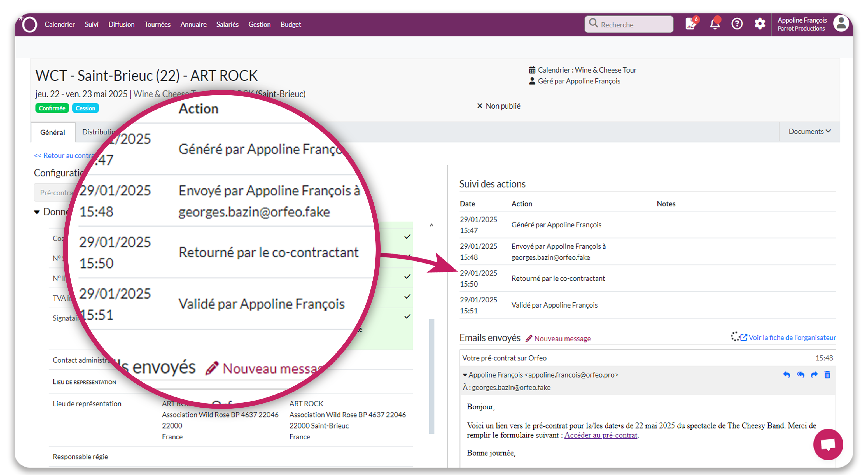
Task: Click the Validé par Appoline François row
Action: tap(647, 305)
